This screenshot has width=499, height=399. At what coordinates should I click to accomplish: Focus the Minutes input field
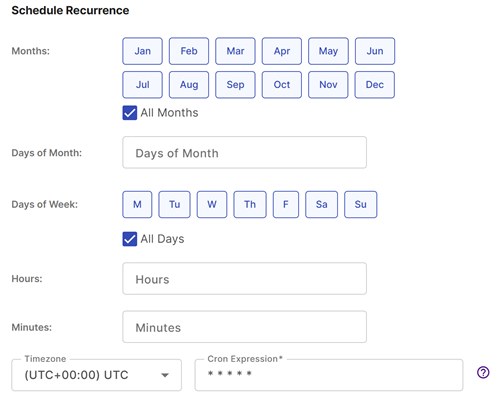tap(245, 327)
